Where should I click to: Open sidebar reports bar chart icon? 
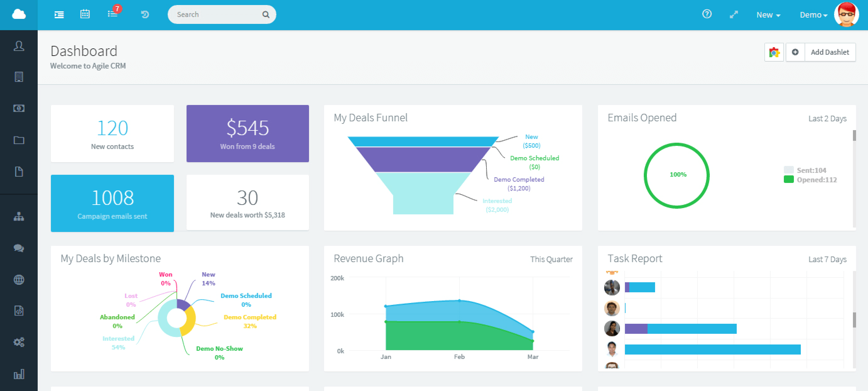click(x=19, y=374)
